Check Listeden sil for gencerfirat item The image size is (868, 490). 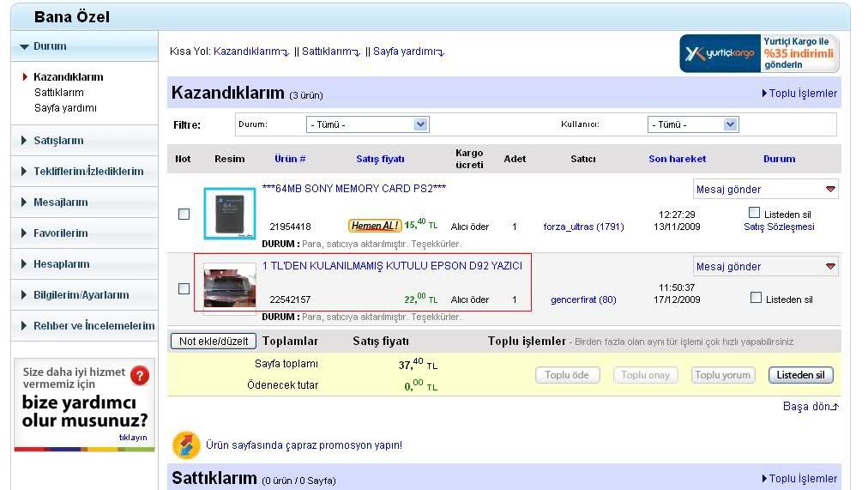[756, 298]
